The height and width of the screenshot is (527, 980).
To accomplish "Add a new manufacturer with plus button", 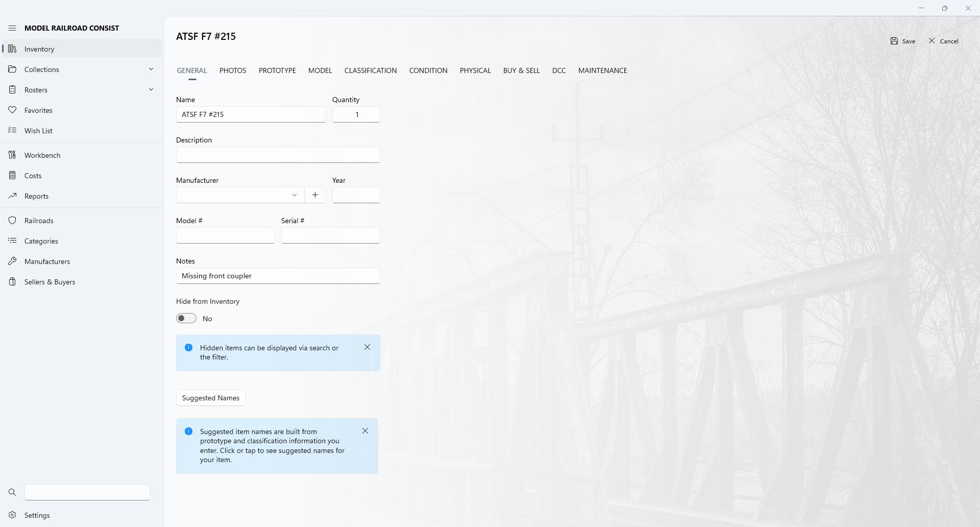I will click(x=315, y=195).
